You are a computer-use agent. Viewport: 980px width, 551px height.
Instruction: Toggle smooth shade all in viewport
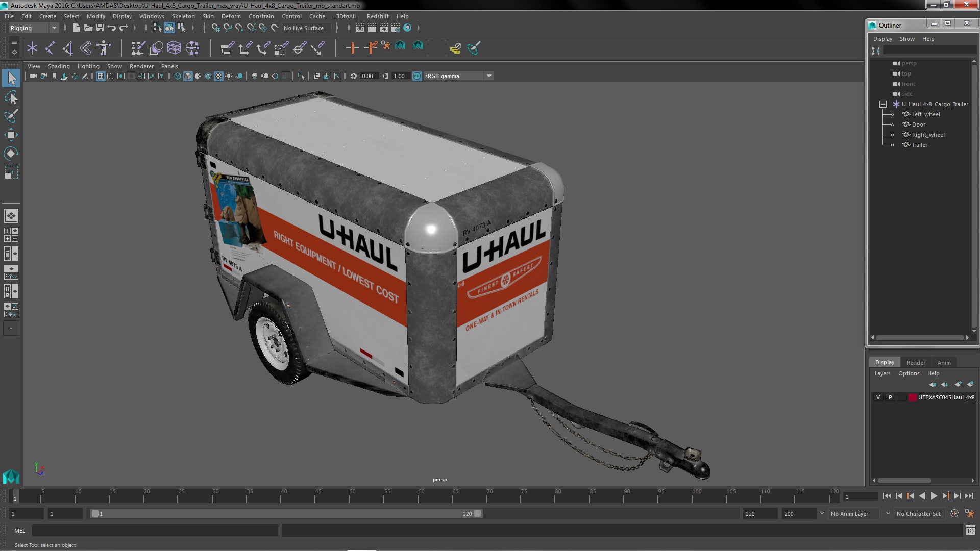click(188, 76)
